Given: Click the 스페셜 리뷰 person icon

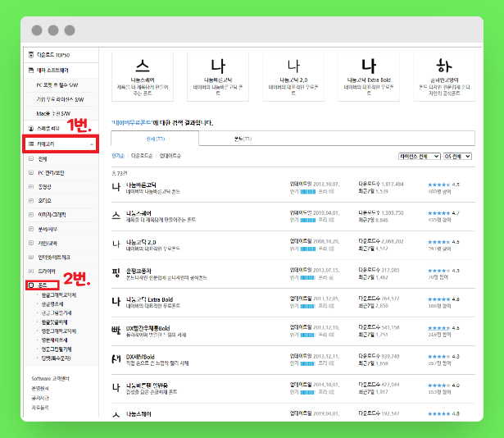Looking at the screenshot, I should click(31, 129).
